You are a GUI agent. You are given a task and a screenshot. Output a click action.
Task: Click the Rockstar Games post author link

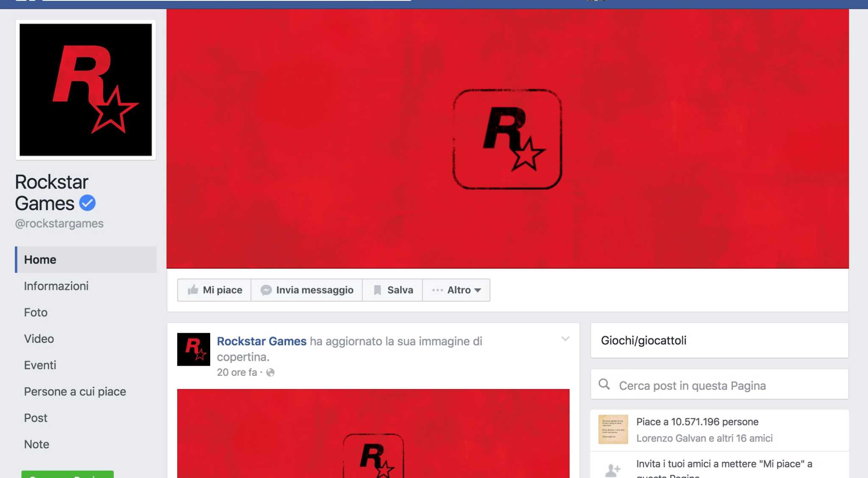coord(262,341)
